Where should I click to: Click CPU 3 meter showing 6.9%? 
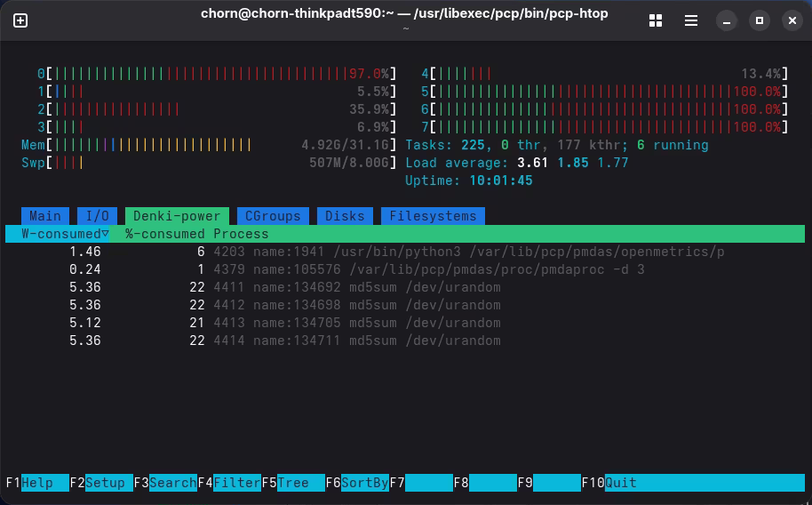point(217,127)
